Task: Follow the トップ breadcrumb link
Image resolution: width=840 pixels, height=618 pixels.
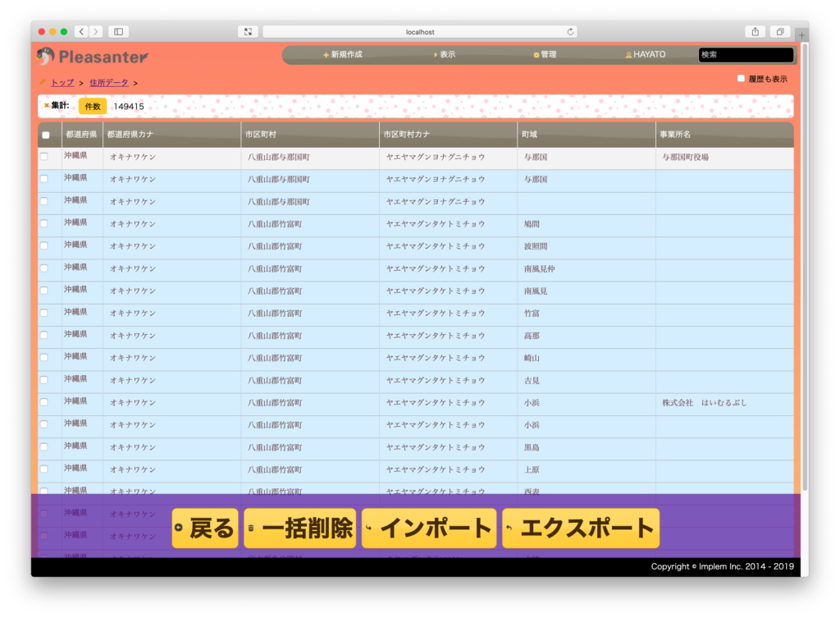Action: pos(62,83)
